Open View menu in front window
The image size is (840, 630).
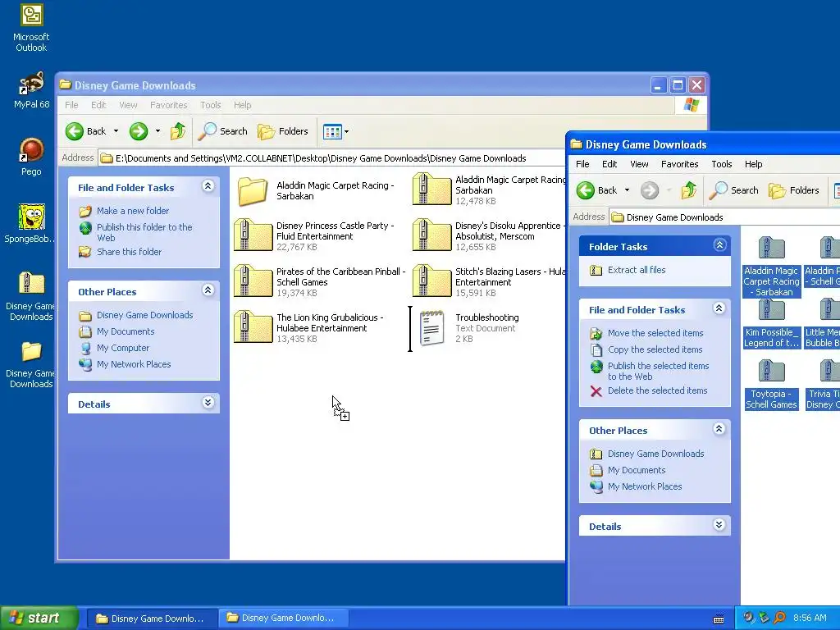pyautogui.click(x=639, y=164)
